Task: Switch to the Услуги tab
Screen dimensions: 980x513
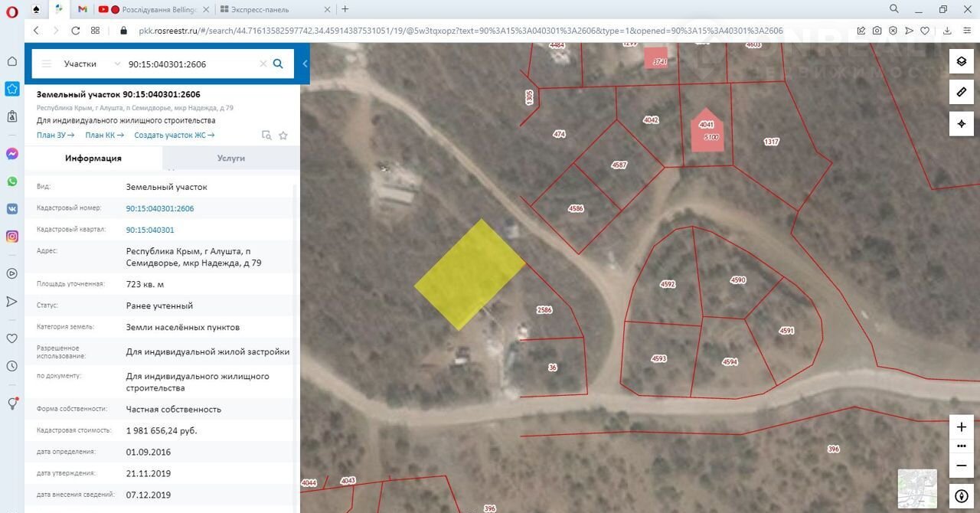Action: pos(230,158)
